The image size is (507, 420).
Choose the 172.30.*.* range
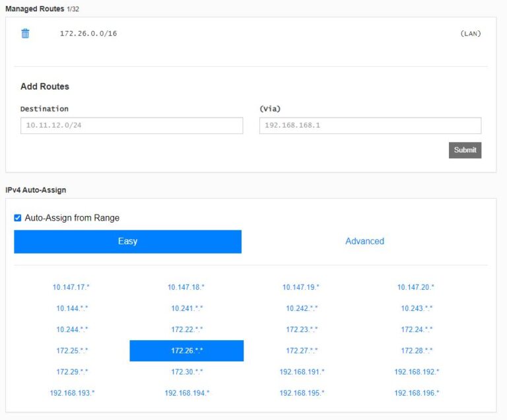(187, 372)
